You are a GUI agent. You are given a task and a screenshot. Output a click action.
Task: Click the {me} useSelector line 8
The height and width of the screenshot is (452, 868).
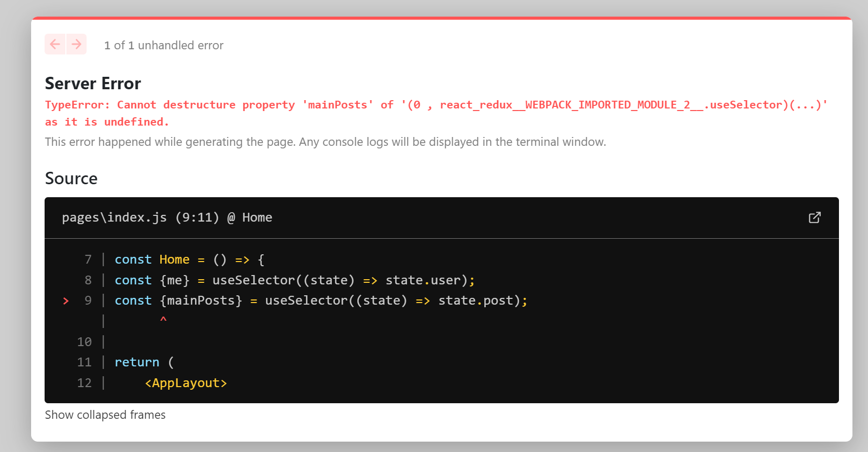294,280
